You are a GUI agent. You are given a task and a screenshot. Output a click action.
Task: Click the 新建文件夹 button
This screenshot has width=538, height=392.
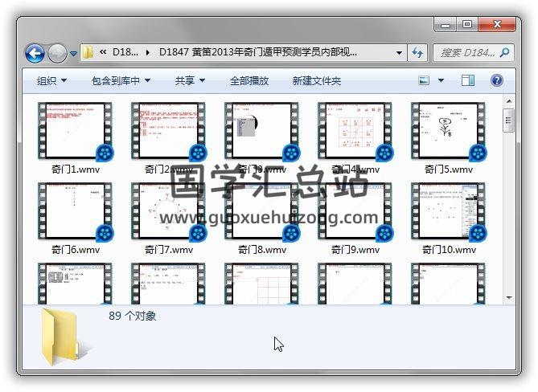(316, 80)
